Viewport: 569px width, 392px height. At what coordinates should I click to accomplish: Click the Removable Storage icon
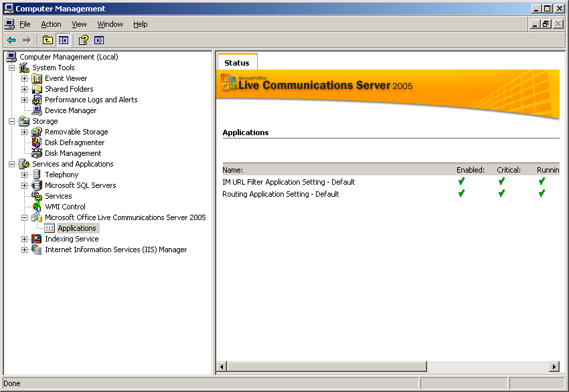pyautogui.click(x=37, y=132)
